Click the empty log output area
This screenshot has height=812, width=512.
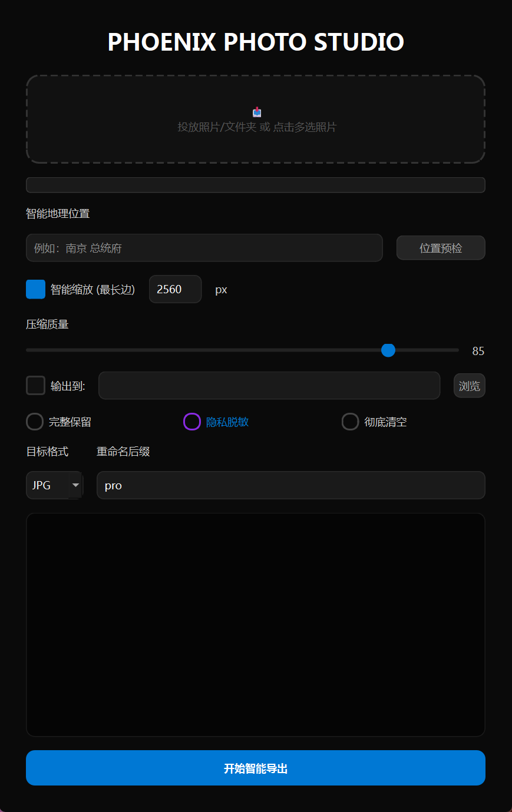point(255,624)
